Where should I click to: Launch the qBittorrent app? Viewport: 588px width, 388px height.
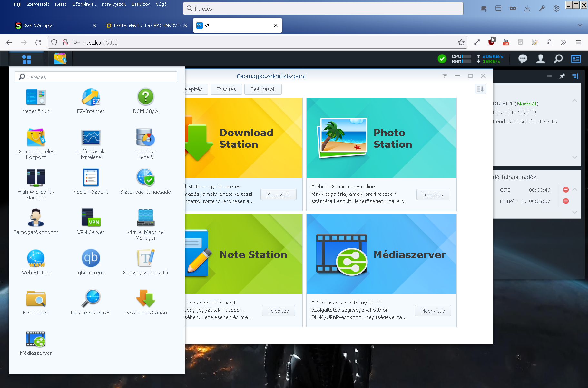coord(91,258)
